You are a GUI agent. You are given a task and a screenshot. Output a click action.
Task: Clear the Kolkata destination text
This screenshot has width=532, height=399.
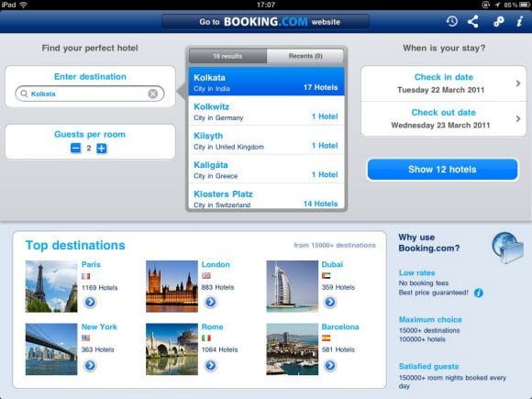coord(153,94)
